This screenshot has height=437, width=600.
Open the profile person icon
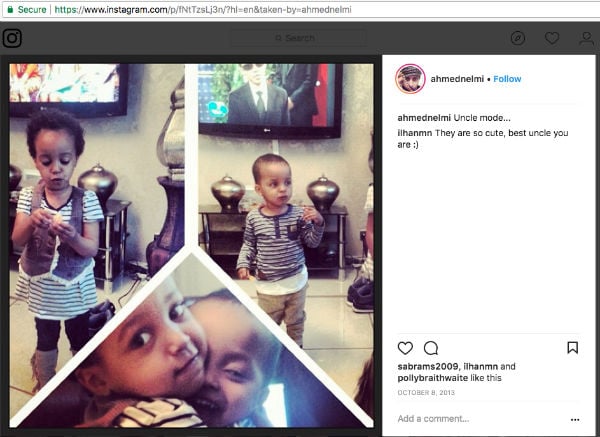click(586, 38)
